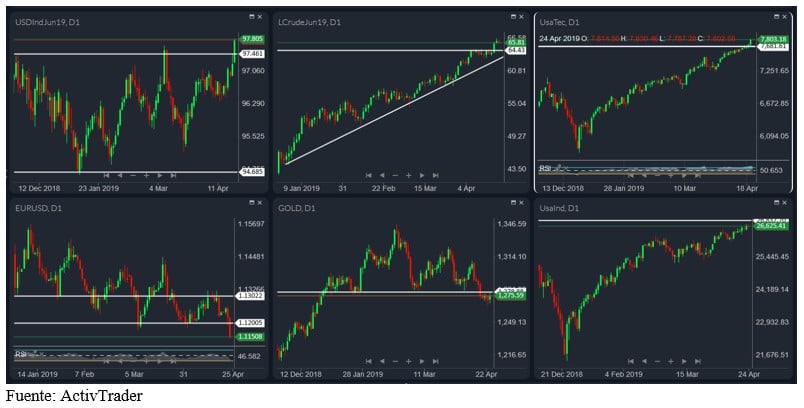This screenshot has height=408, width=804.
Task: Skip to latest bar on USDIndJun19 chart
Action: coord(173,175)
